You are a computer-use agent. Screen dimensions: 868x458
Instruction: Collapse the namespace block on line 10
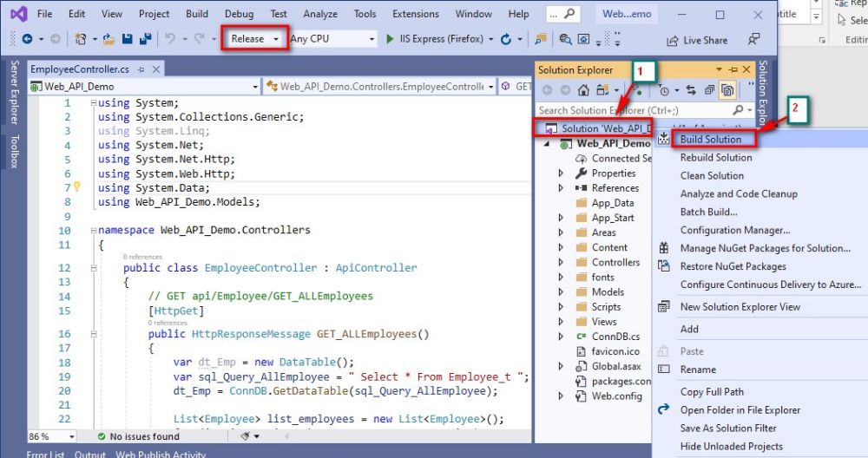pos(94,230)
